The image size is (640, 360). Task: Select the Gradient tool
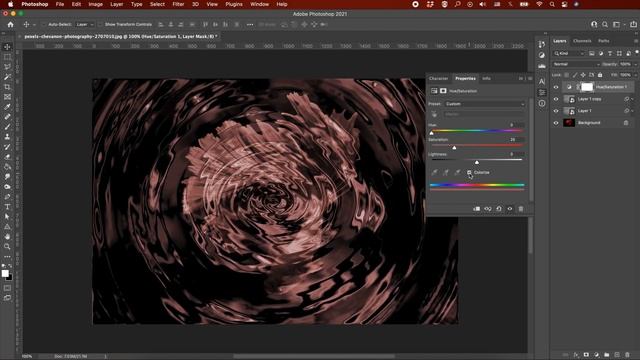click(7, 167)
